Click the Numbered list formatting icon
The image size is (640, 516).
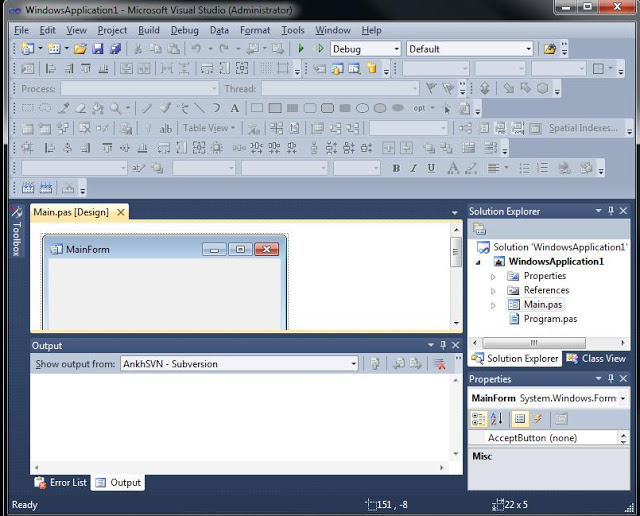click(x=542, y=168)
